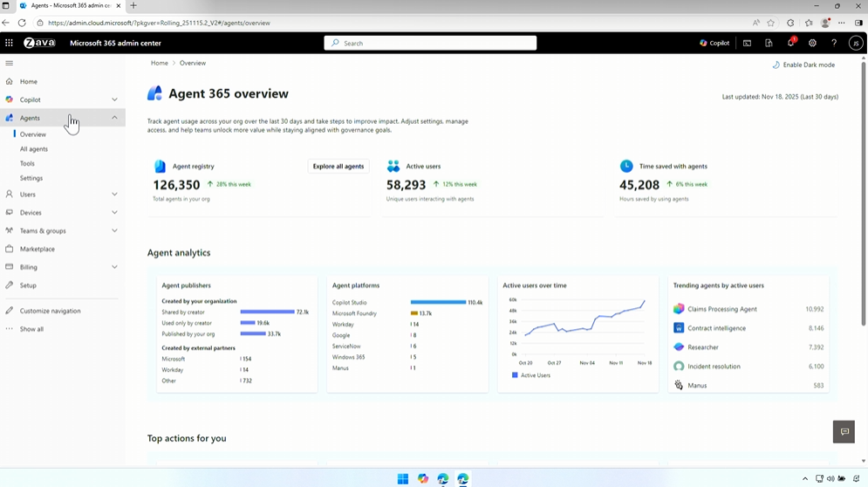Expand the Copilot navigation section

114,99
